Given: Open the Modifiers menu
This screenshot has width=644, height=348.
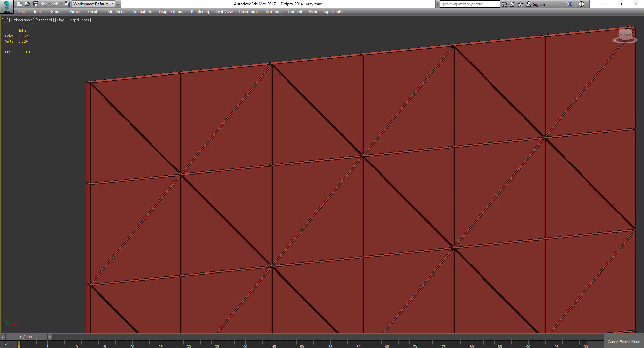Looking at the screenshot, I should 116,12.
